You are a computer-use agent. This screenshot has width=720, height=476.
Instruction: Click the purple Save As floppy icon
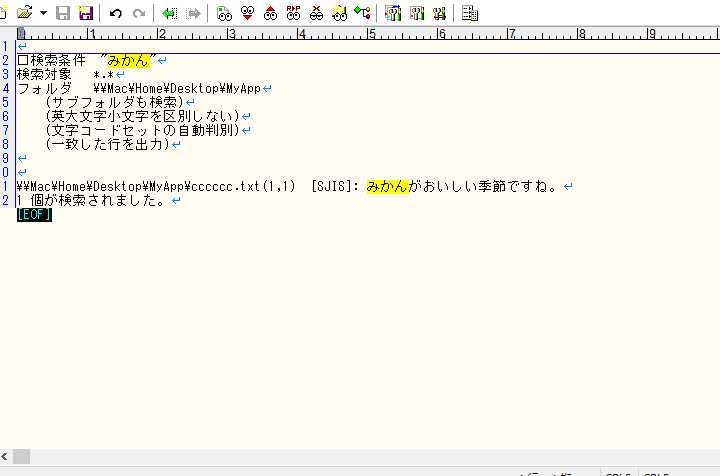86,13
